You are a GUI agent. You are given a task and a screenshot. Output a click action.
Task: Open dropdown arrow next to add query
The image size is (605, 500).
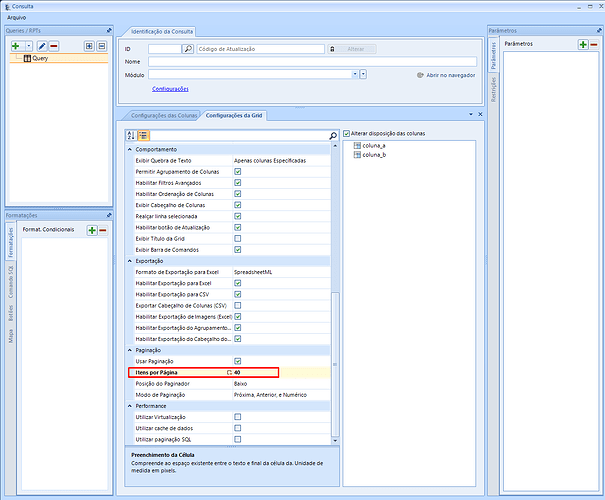(x=27, y=46)
